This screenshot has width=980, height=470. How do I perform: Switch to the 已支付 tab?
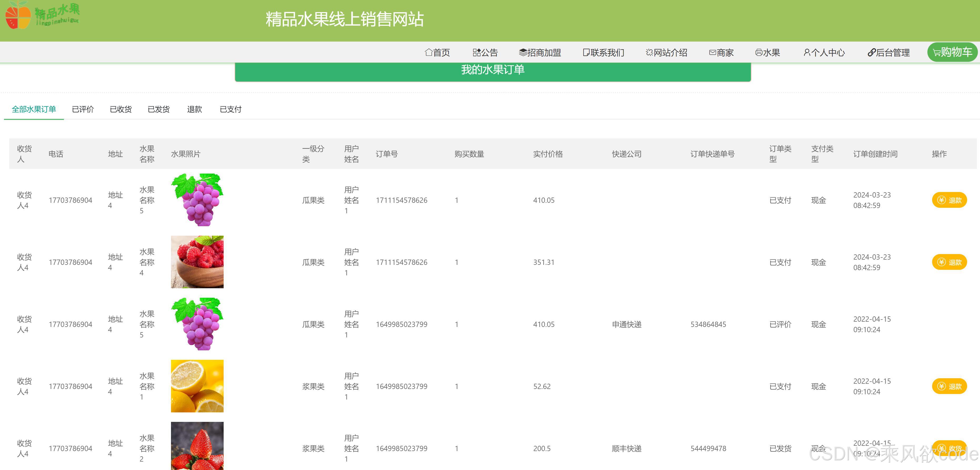(230, 109)
